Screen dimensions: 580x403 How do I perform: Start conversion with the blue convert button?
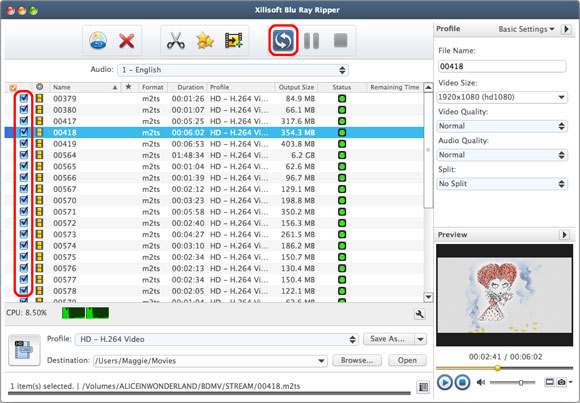283,40
